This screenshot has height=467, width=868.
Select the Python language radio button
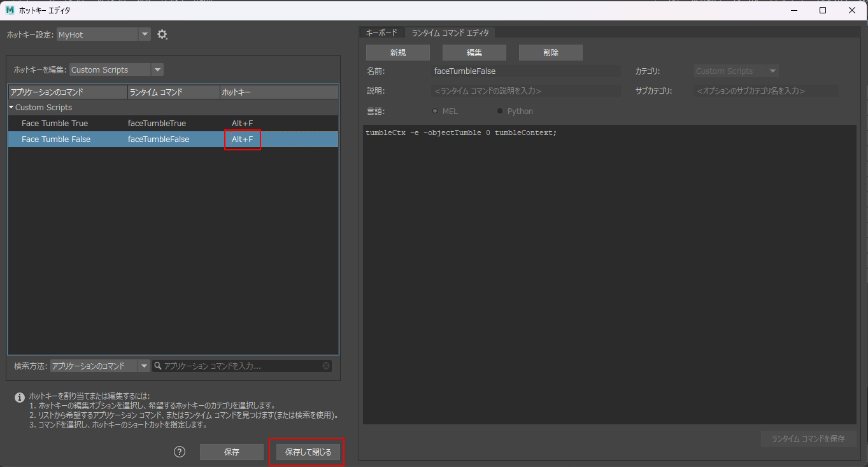pyautogui.click(x=500, y=111)
